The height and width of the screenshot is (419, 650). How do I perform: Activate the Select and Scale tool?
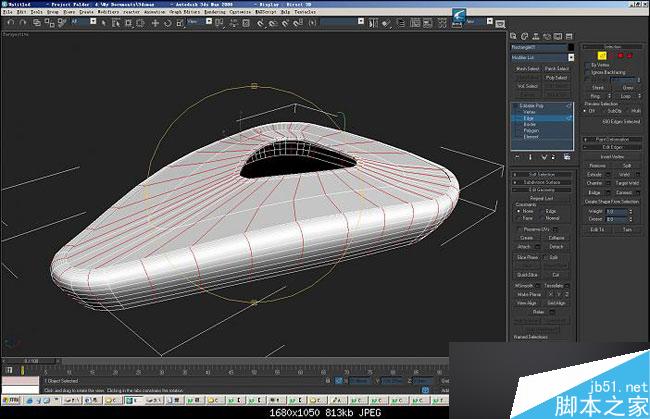[x=180, y=23]
